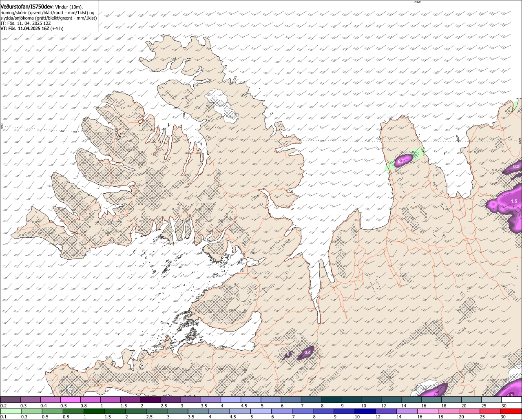522x420 pixels.
Task: Click the 'IT: Fös. 11. 04. 2025 12Z' line
Action: pos(26,23)
